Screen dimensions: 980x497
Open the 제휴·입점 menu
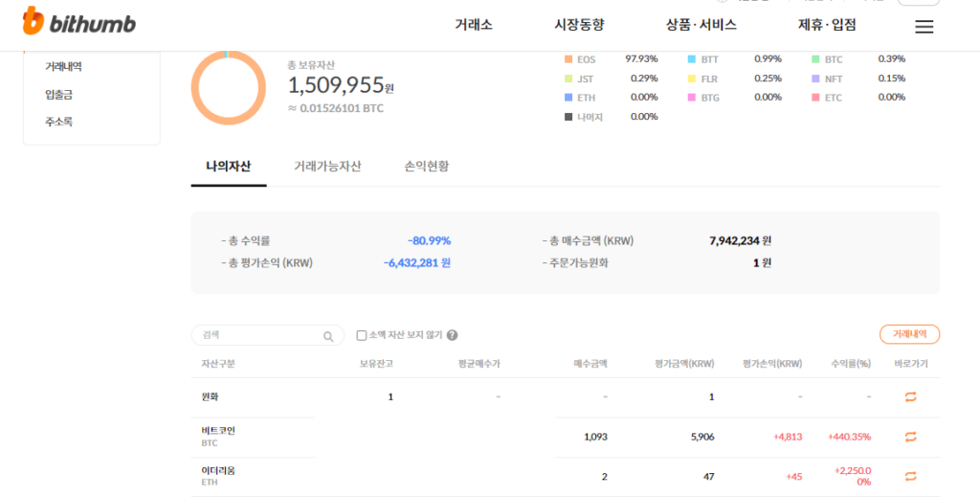(x=827, y=25)
